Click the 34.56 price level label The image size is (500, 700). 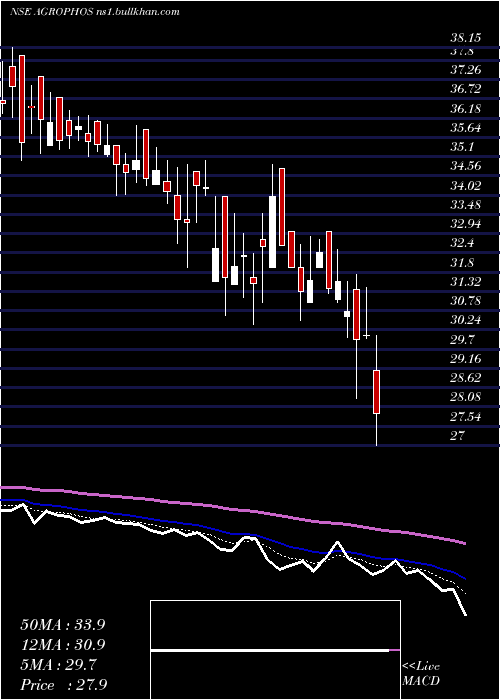465,166
